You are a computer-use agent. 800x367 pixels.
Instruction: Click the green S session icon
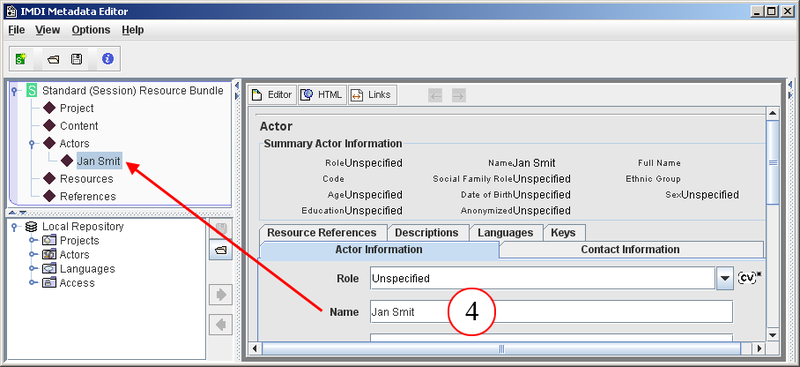coord(32,91)
